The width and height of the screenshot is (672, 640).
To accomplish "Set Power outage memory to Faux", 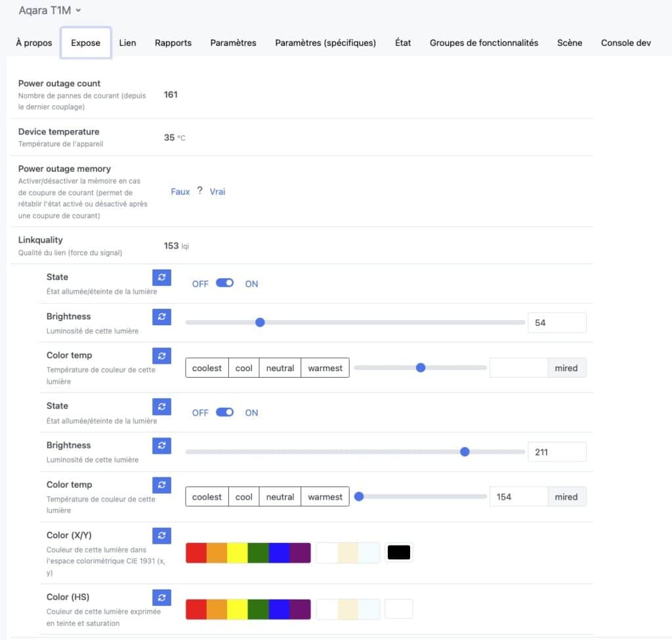I will (x=180, y=191).
